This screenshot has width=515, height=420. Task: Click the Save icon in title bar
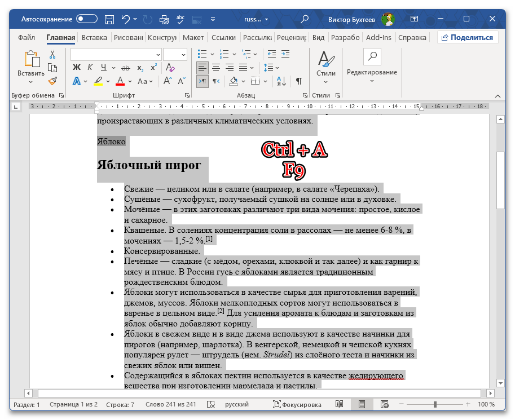click(109, 19)
